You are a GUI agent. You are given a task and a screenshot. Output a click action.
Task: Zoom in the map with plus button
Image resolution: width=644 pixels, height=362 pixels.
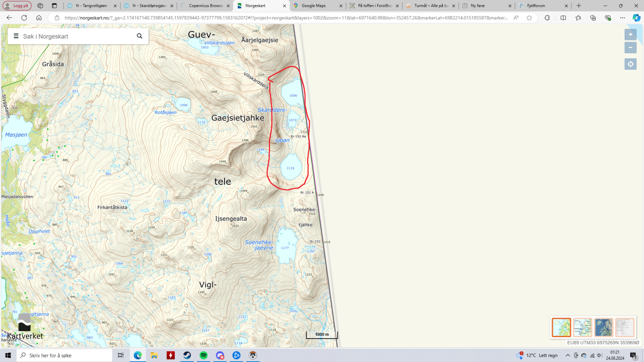point(630,34)
